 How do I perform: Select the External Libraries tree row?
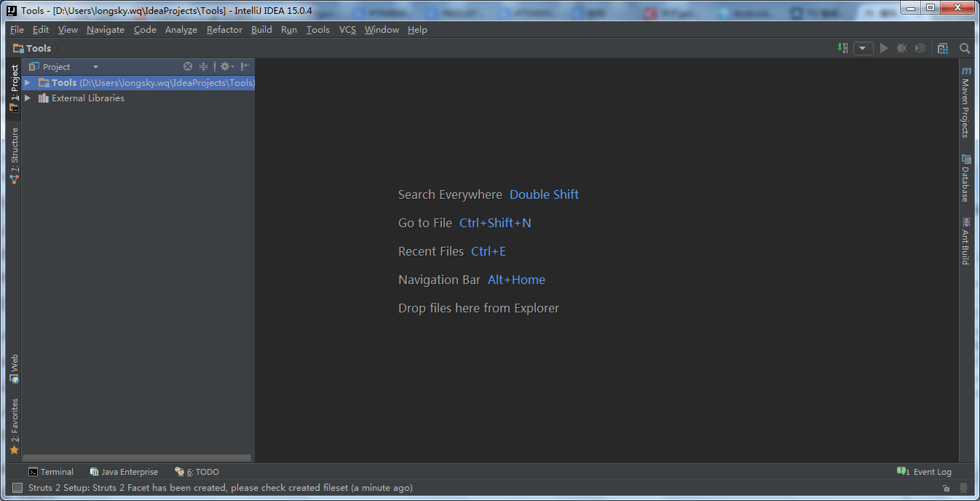pos(138,98)
